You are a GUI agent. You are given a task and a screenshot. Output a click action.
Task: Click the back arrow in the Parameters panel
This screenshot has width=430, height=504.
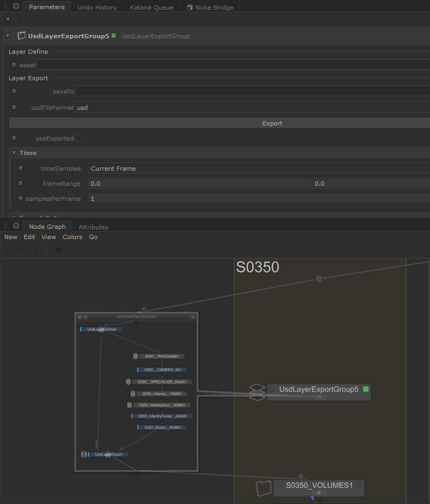(x=7, y=19)
